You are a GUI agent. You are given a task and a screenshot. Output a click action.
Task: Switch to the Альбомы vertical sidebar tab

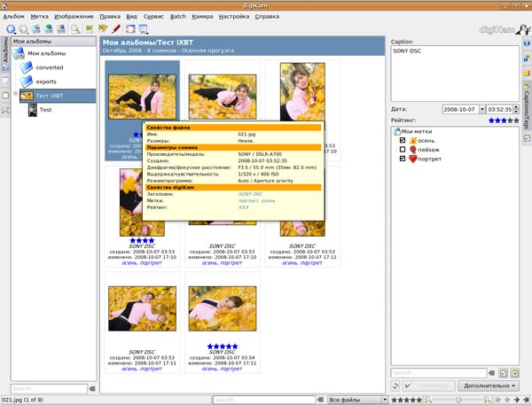pyautogui.click(x=5, y=54)
